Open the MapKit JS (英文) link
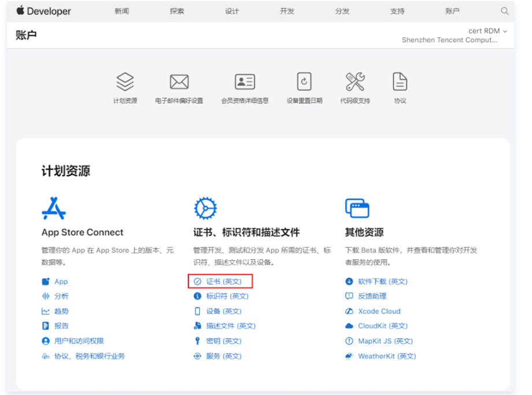Viewport: 532px width, 395px height. [x=385, y=341]
